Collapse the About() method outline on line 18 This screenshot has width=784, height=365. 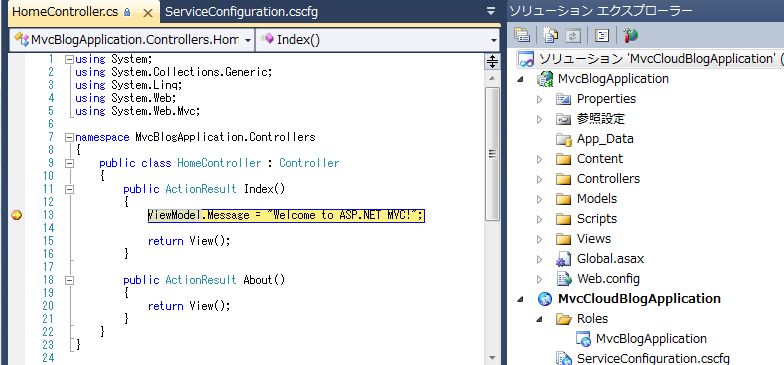coord(70,280)
